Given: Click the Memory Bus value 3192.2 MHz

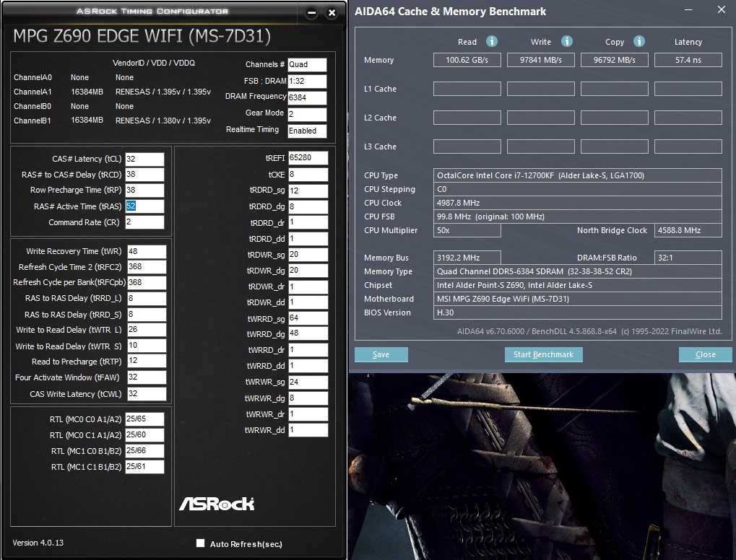Looking at the screenshot, I should pos(467,258).
